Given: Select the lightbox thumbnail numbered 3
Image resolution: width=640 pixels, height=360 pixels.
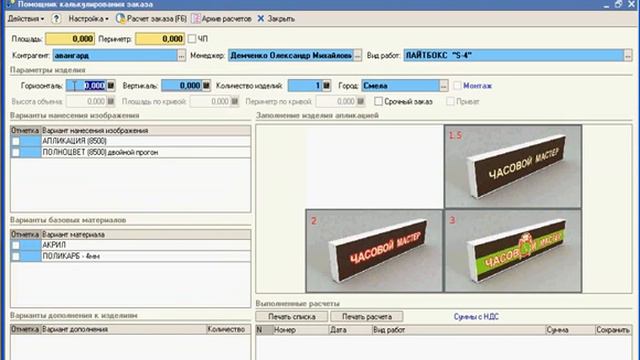Looking at the screenshot, I should pos(513,251).
